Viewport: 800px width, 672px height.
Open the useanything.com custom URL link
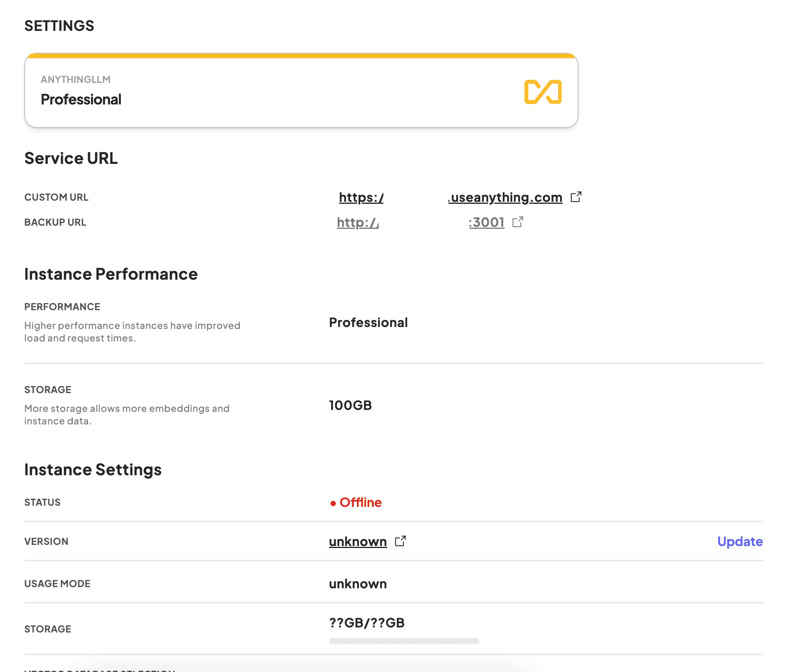(x=505, y=198)
